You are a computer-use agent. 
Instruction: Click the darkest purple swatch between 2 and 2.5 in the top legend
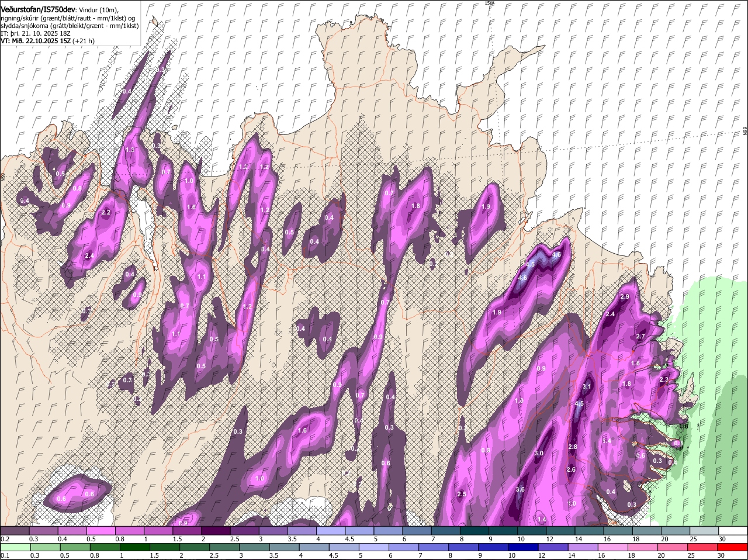pos(216,531)
